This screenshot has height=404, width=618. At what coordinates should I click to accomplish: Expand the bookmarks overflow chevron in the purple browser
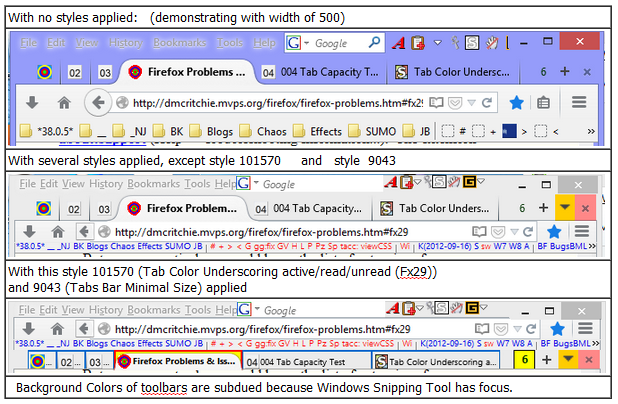coord(591,131)
